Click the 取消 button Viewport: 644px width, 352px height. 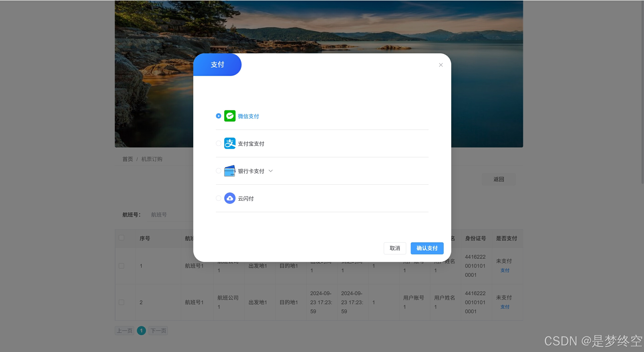pos(395,248)
